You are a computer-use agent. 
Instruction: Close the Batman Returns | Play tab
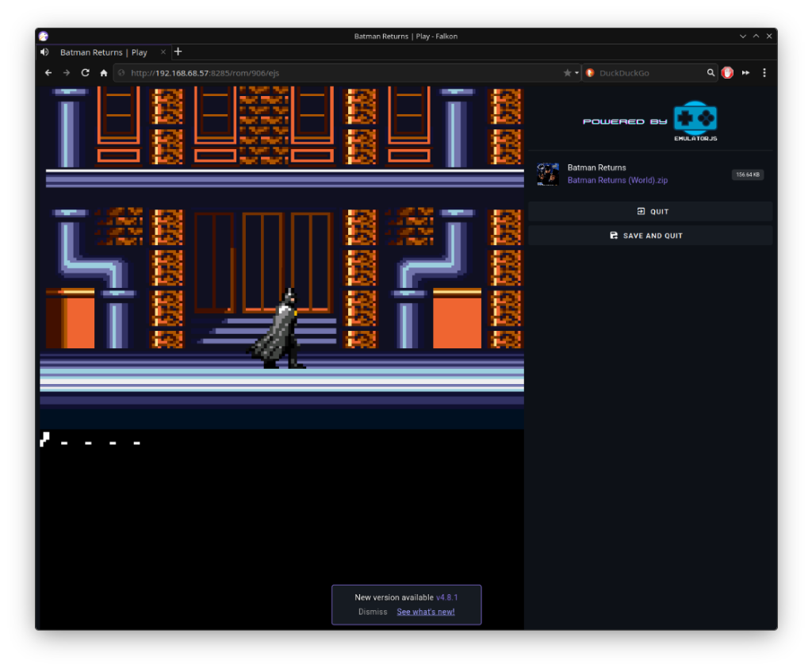pyautogui.click(x=163, y=52)
